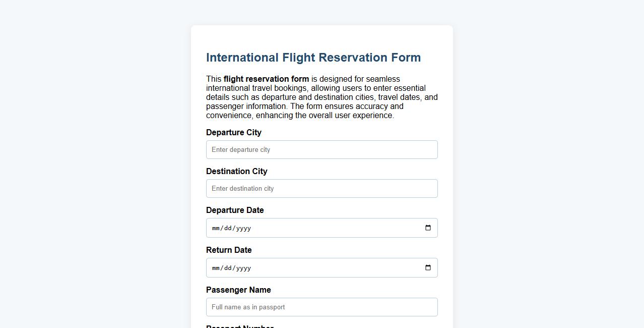Select the form title text

click(313, 57)
